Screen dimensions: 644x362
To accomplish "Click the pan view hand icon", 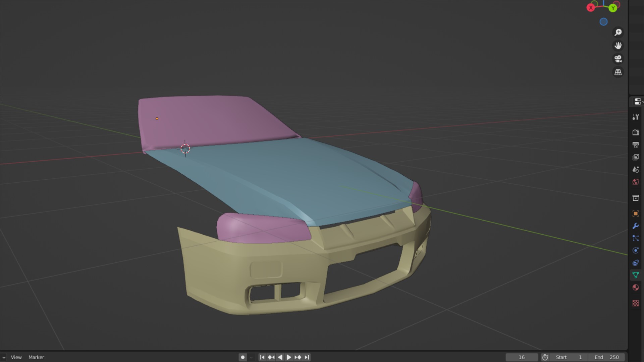I will click(x=618, y=46).
